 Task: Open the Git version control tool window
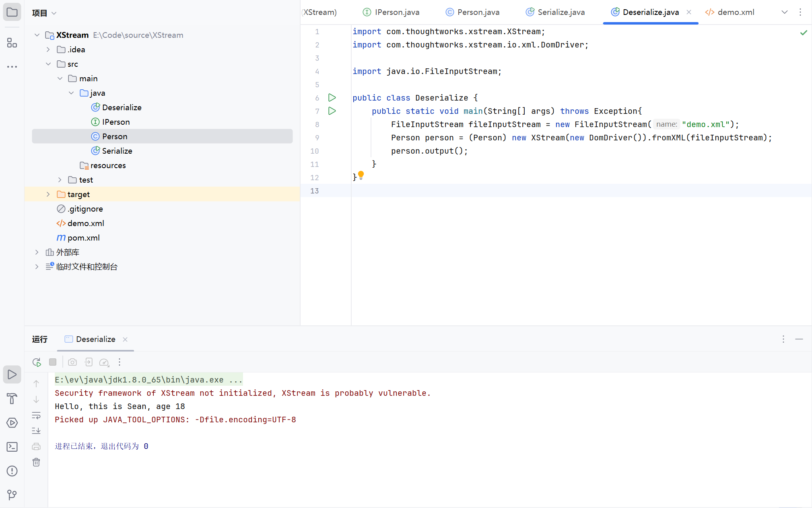point(12,495)
